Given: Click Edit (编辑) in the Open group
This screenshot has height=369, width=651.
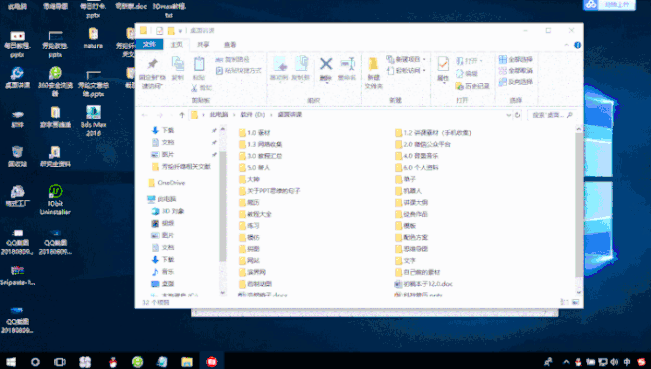Looking at the screenshot, I should pos(467,73).
